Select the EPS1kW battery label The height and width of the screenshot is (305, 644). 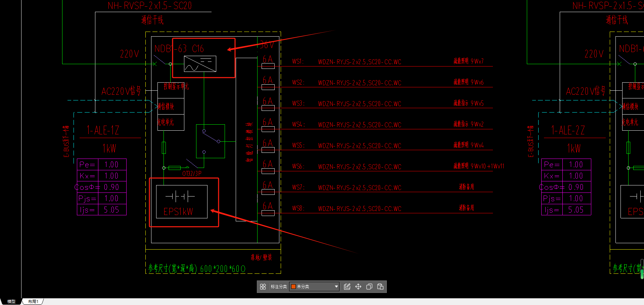(178, 212)
